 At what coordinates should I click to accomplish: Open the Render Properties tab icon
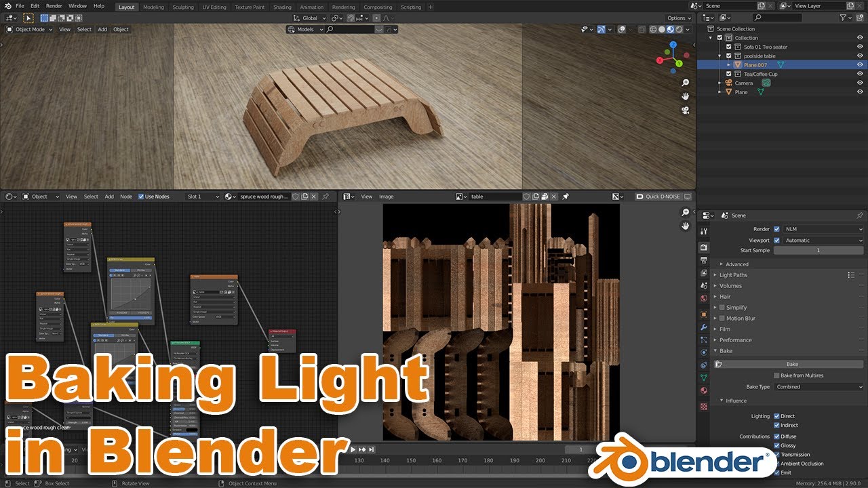(x=703, y=247)
